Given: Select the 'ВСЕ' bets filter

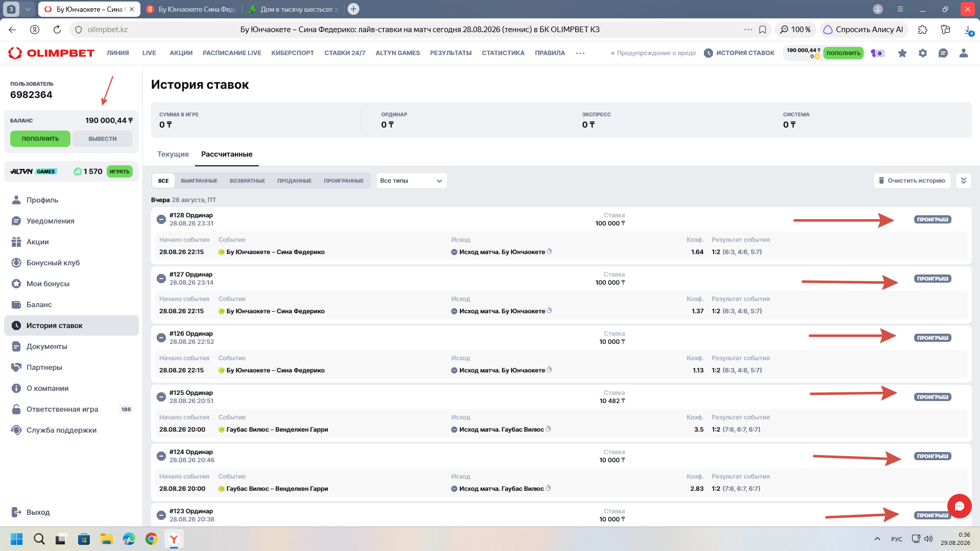Looking at the screenshot, I should coord(163,181).
